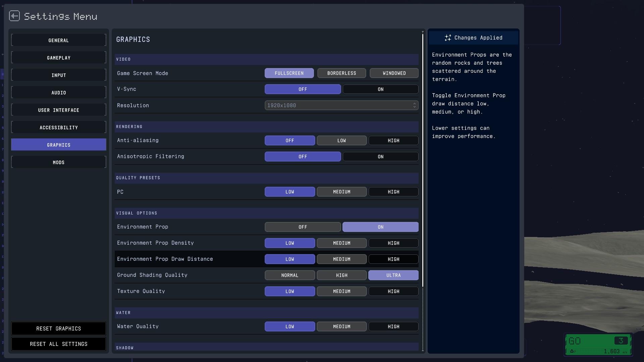
Task: Set Water Quality to Low
Action: [290, 326]
